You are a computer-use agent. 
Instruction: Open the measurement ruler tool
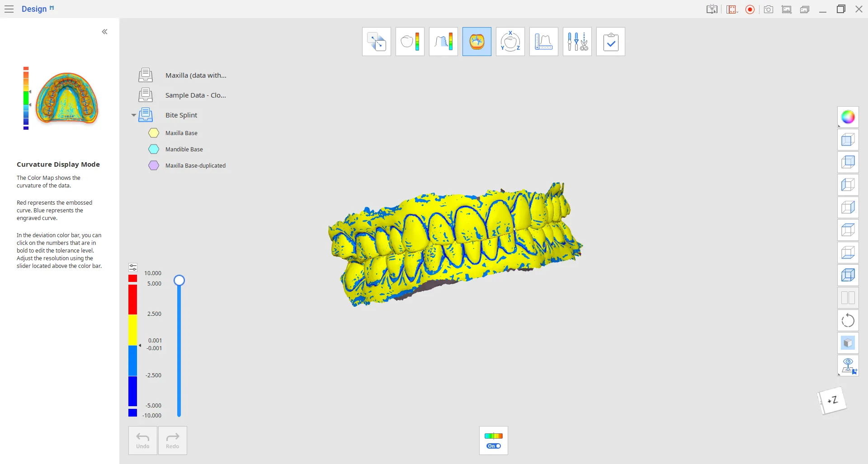click(x=544, y=42)
